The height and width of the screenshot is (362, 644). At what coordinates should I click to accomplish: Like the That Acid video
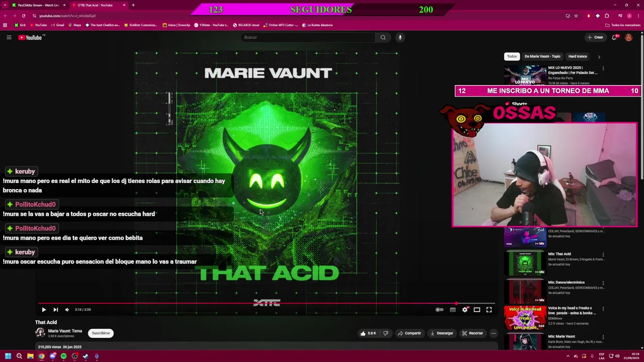click(368, 333)
